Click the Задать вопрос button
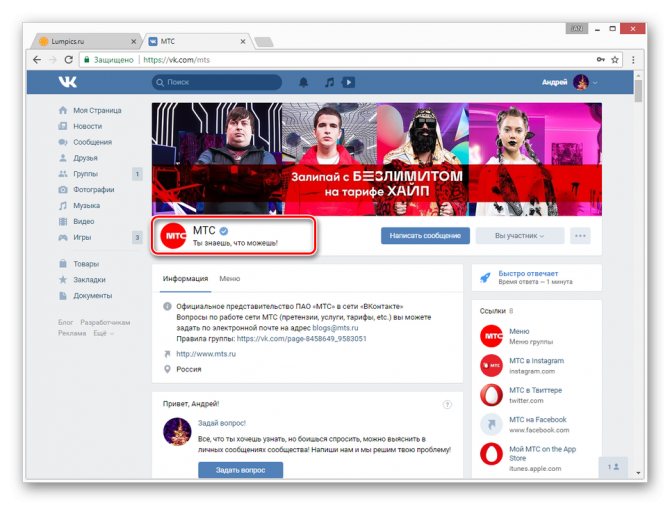Screen dimensions: 670x505 coord(241,470)
